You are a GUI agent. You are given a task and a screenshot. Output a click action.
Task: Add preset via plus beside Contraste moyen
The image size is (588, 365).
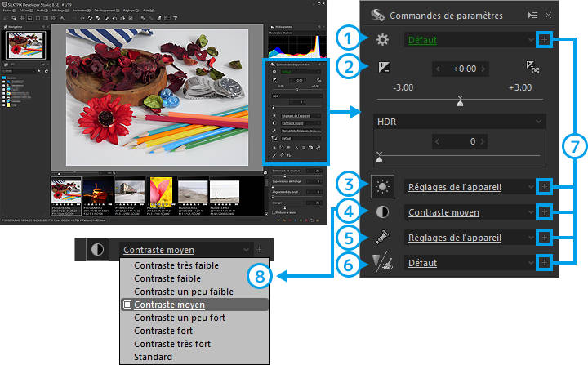546,212
